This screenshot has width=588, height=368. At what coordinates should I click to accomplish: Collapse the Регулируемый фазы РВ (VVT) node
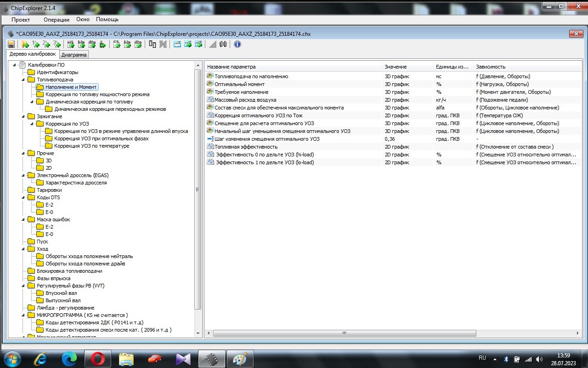23,286
